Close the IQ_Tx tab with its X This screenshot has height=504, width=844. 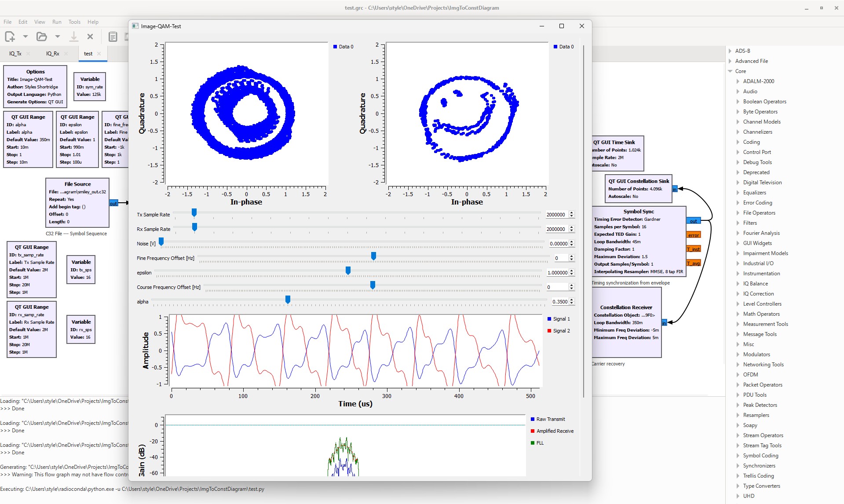[x=28, y=54]
